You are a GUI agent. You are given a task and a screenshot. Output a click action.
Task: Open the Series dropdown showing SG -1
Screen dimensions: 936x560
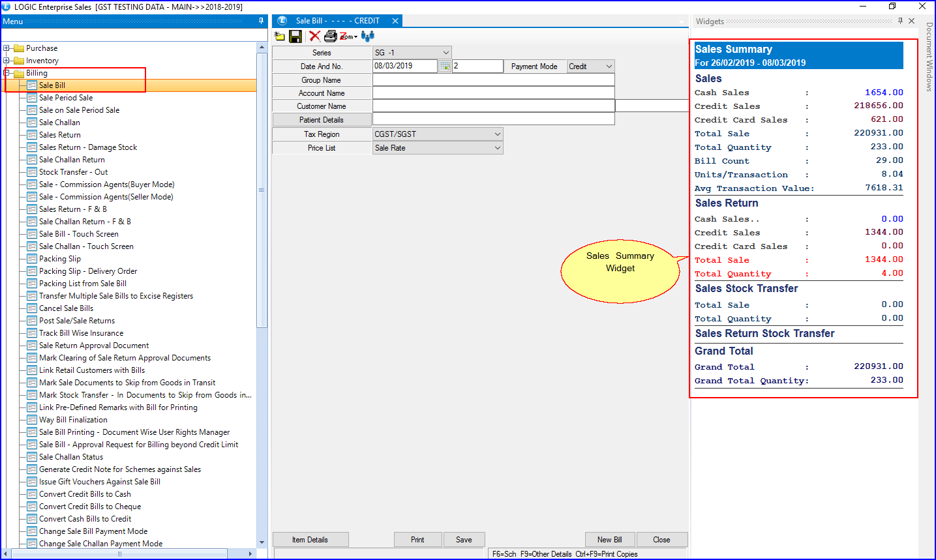(x=446, y=53)
